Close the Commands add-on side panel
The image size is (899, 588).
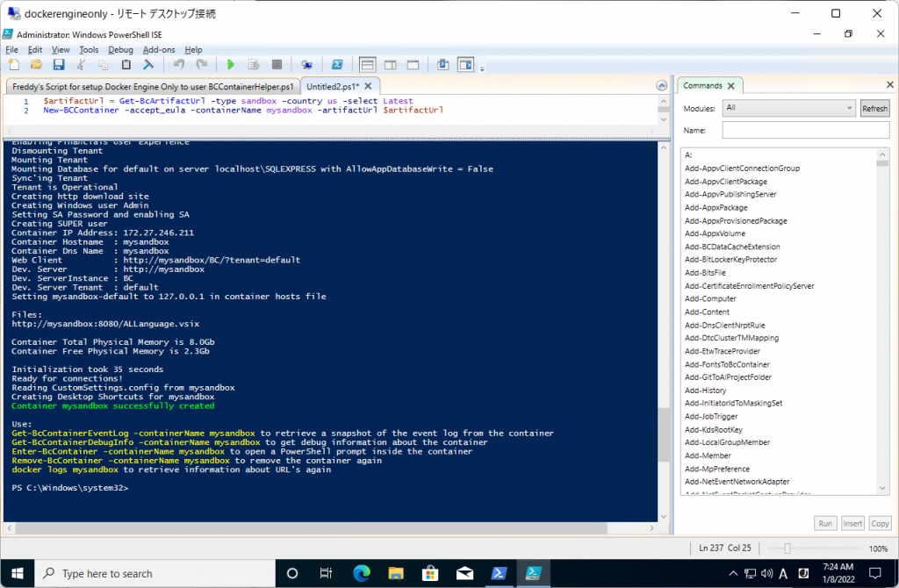[890, 85]
